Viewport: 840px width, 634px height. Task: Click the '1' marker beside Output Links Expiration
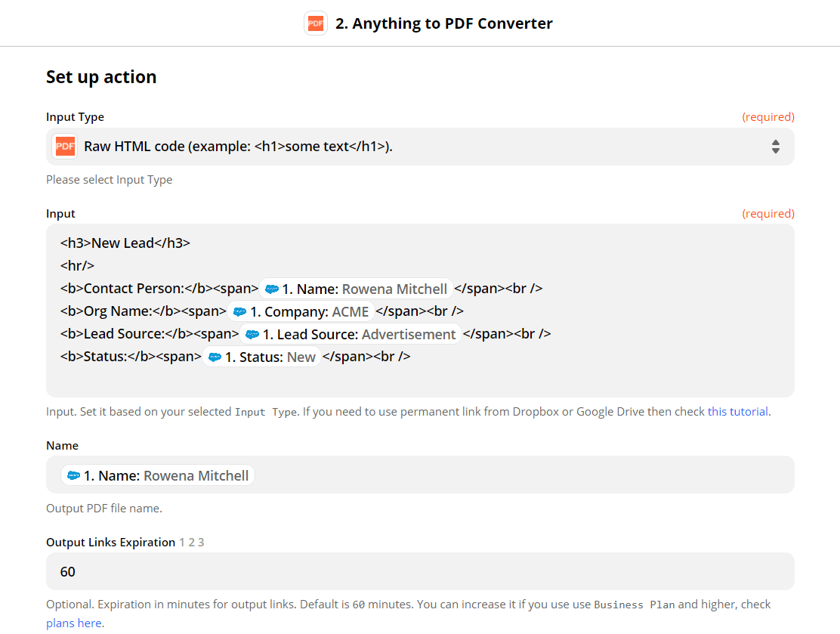[x=181, y=542]
